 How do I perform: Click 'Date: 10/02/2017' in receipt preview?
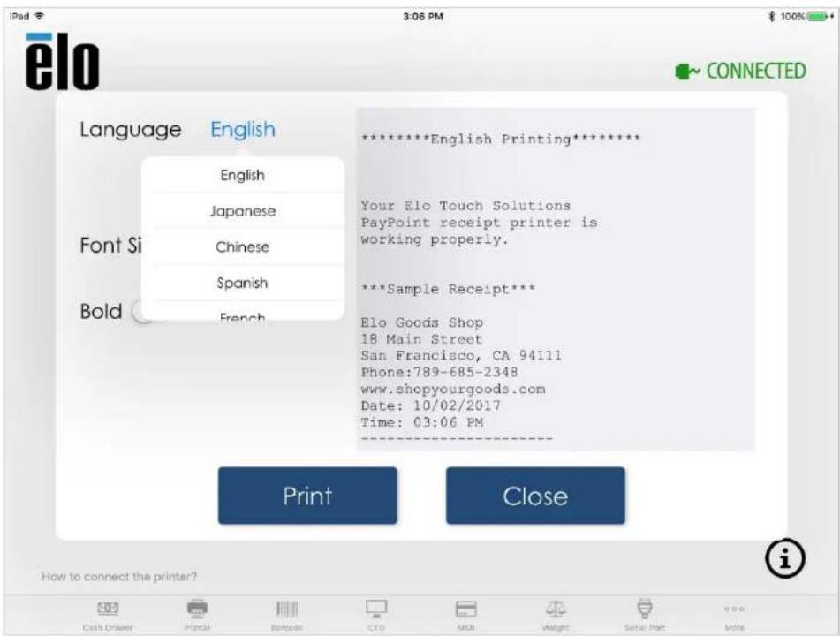431,405
